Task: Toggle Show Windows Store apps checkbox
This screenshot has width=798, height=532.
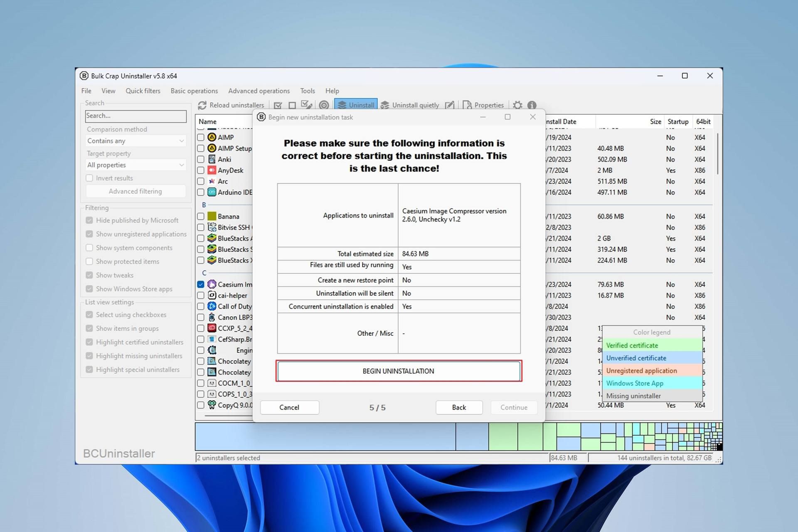Action: point(89,289)
